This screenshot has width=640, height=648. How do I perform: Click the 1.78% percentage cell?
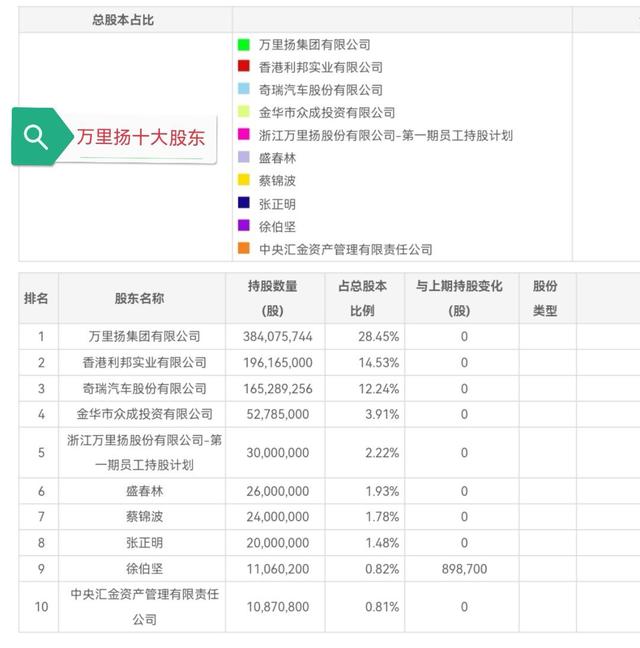click(x=382, y=517)
